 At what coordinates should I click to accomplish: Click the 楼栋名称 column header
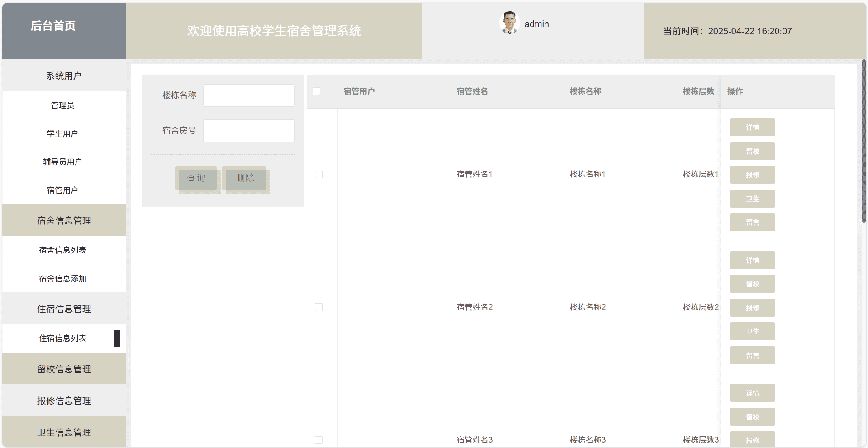tap(585, 91)
